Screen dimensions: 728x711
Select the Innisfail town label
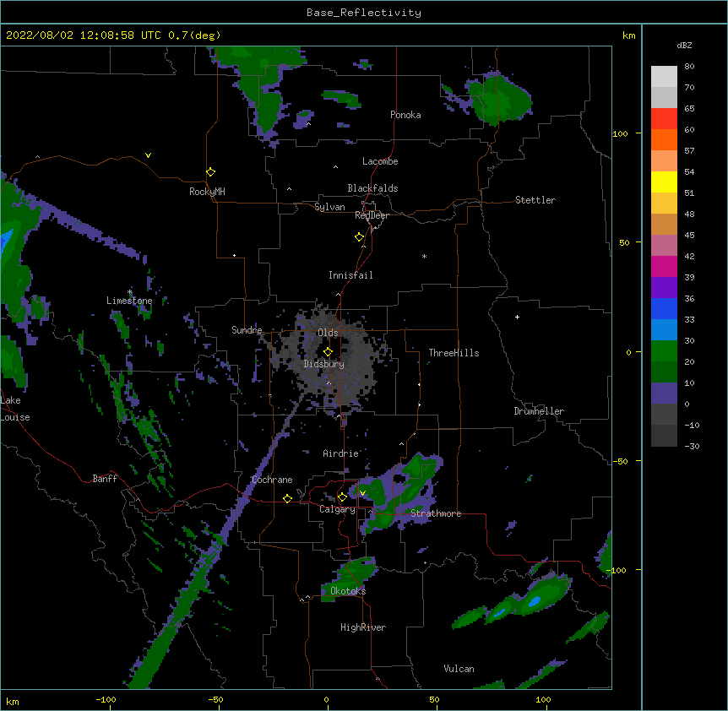[x=350, y=275]
